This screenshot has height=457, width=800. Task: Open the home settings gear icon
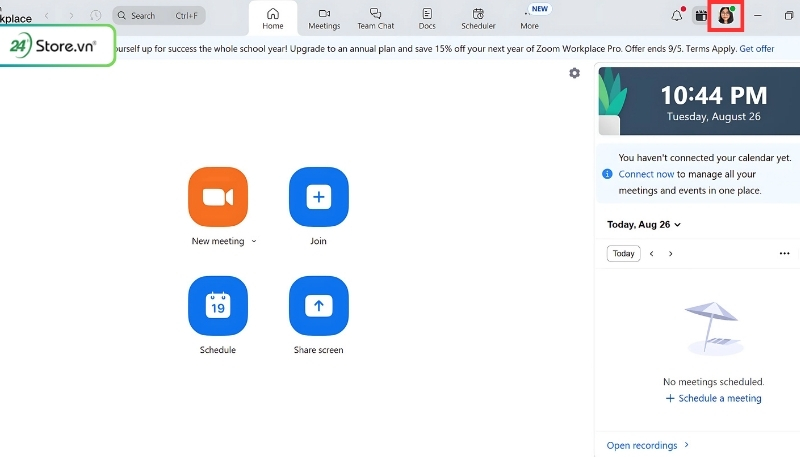(574, 73)
